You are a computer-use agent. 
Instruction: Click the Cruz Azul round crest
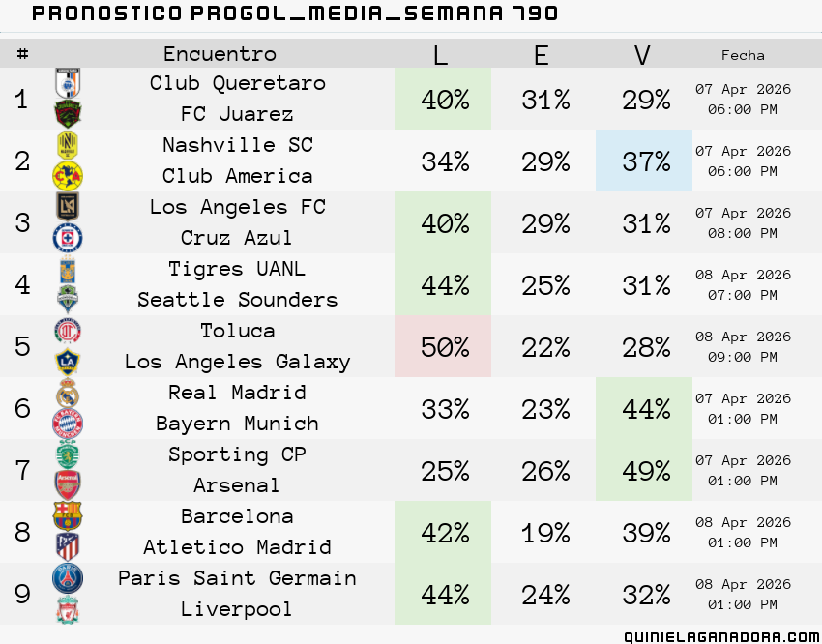(68, 238)
